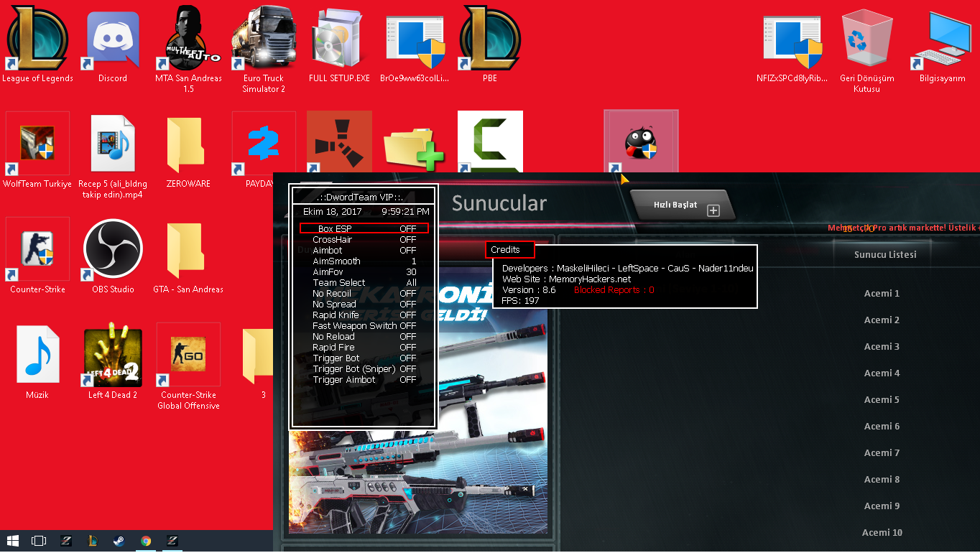Viewport: 980px width, 553px height.
Task: Open Task View on the taskbar
Action: pyautogui.click(x=40, y=540)
